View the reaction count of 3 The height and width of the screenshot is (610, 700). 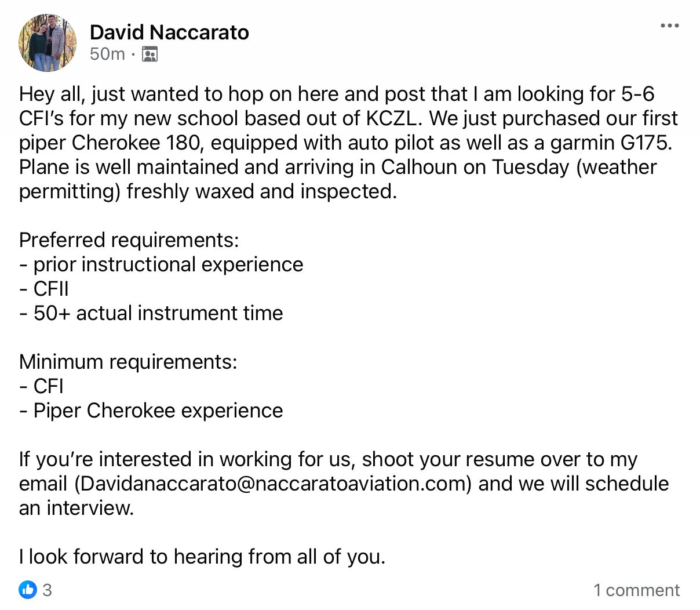[48, 590]
